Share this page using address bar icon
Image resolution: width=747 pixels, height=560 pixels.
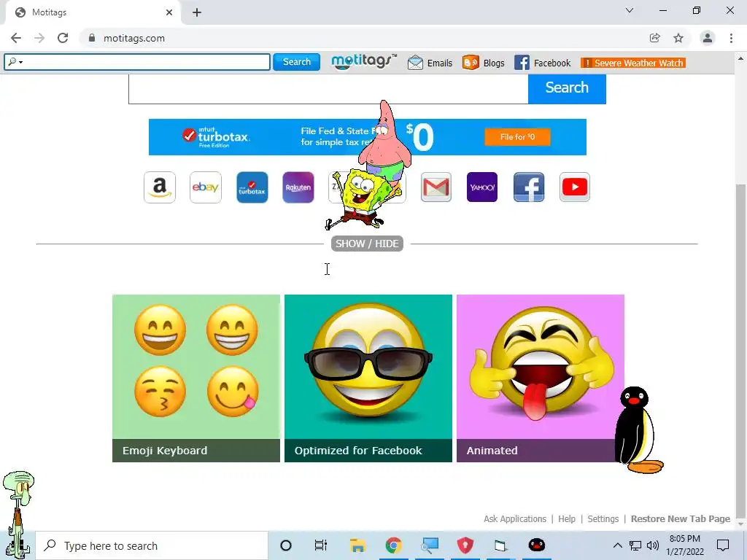click(655, 38)
